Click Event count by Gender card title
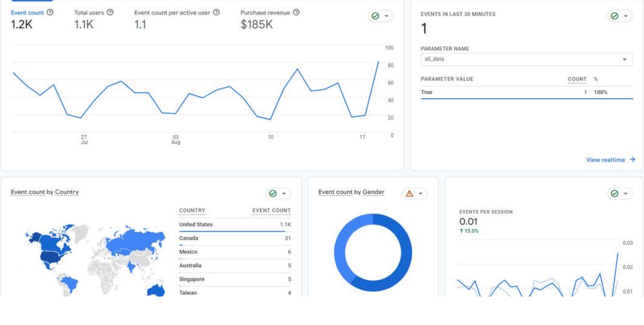Image resolution: width=644 pixels, height=325 pixels. pos(351,192)
